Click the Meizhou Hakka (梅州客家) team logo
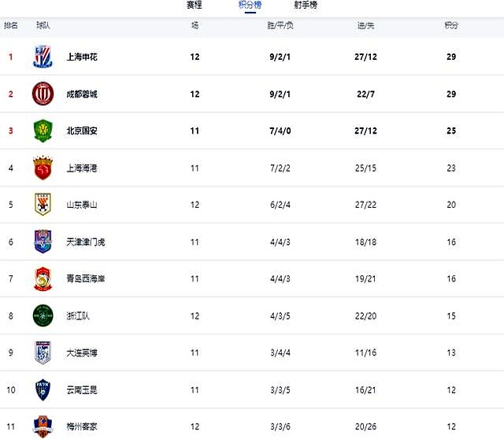 42,426
